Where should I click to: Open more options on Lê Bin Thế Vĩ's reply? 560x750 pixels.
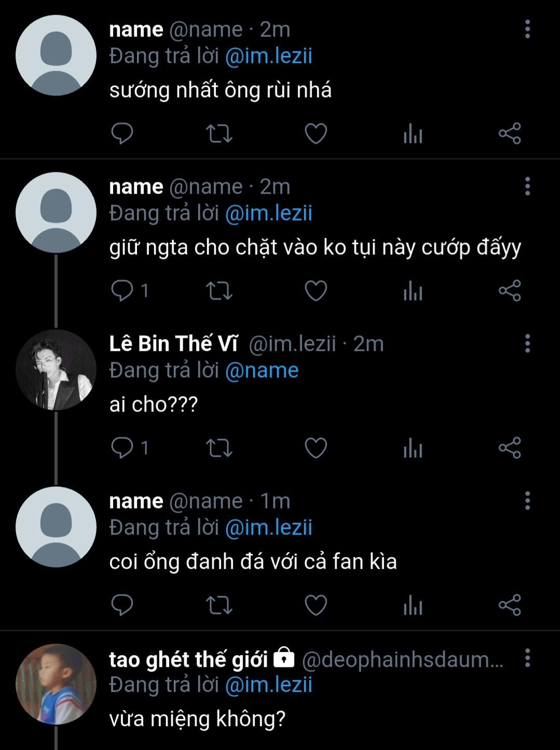pyautogui.click(x=527, y=344)
